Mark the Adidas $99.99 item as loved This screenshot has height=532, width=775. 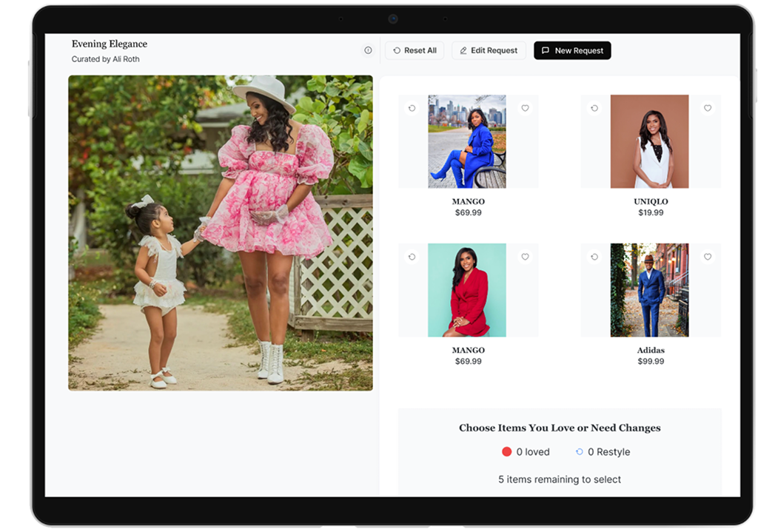[707, 257]
